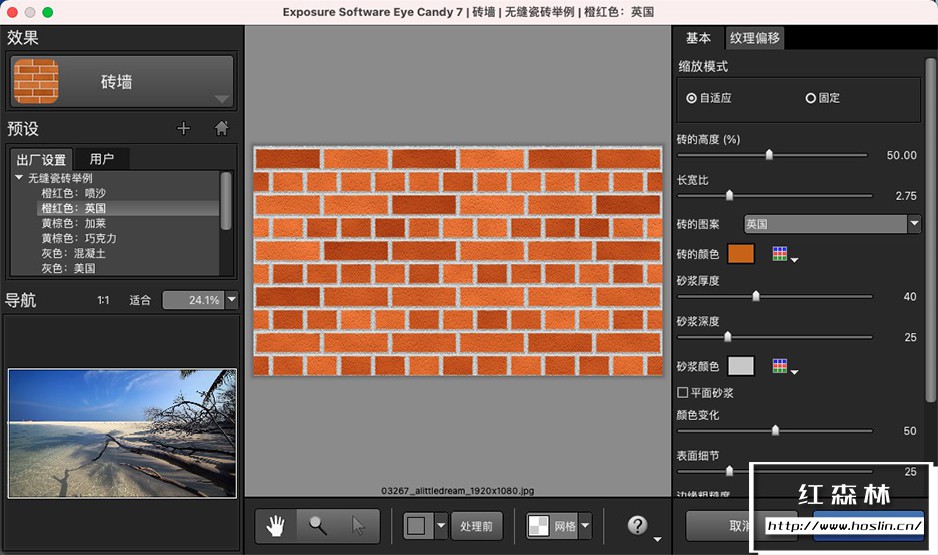Click the 取消 cancel button
The image size is (938, 555).
click(x=740, y=526)
